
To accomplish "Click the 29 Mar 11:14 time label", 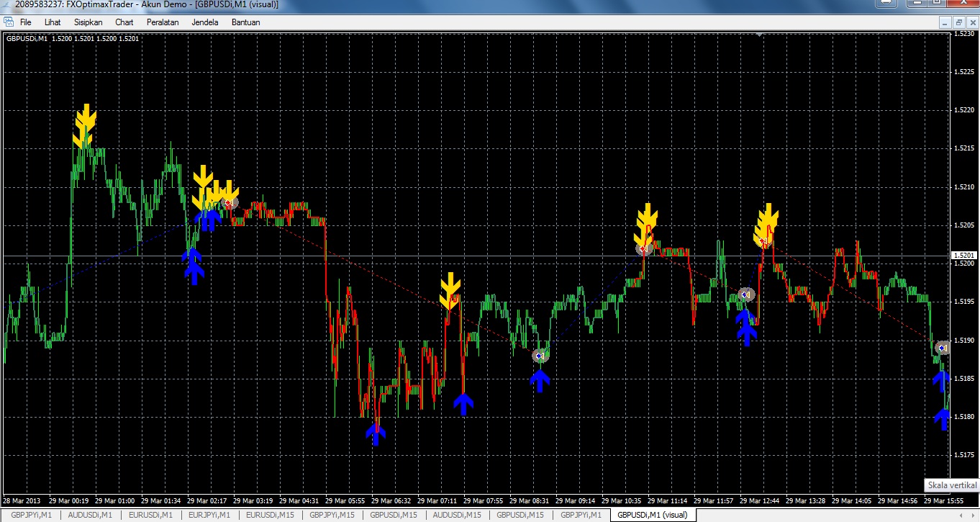I will [668, 500].
